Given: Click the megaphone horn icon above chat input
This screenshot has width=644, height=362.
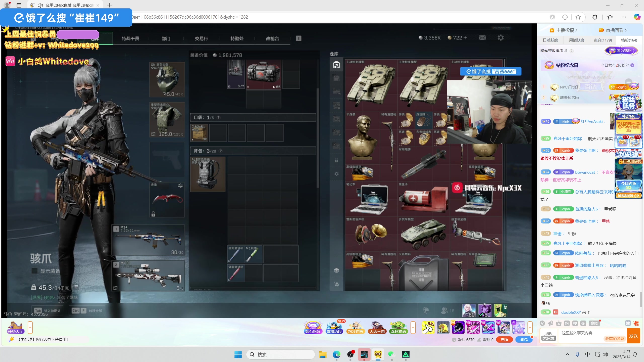Looking at the screenshot, I should (x=550, y=323).
